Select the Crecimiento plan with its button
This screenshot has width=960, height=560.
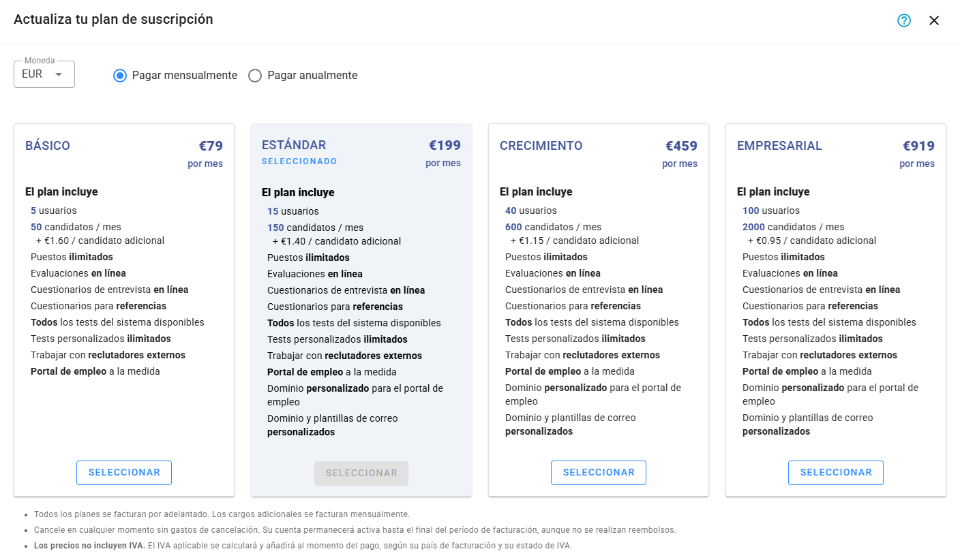coord(598,472)
